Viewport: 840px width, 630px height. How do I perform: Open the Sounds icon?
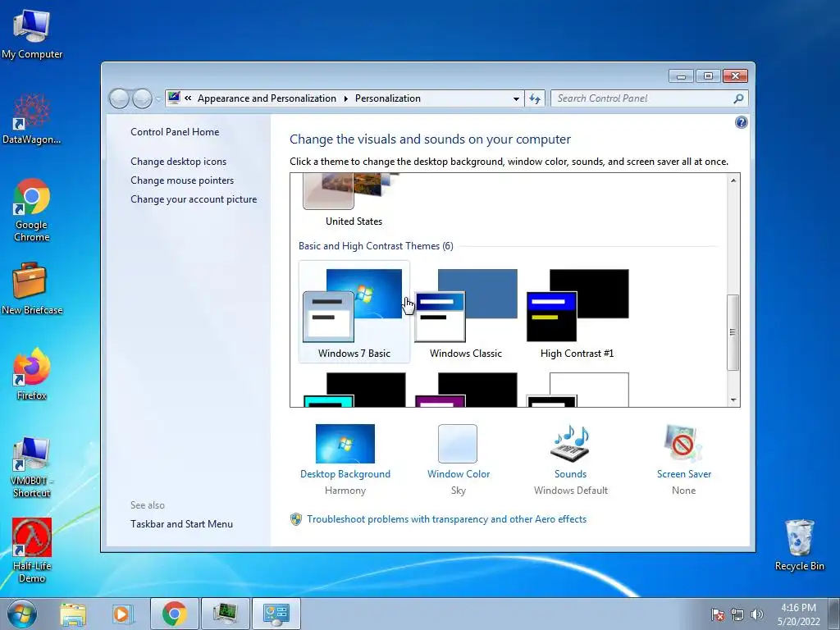pyautogui.click(x=571, y=444)
